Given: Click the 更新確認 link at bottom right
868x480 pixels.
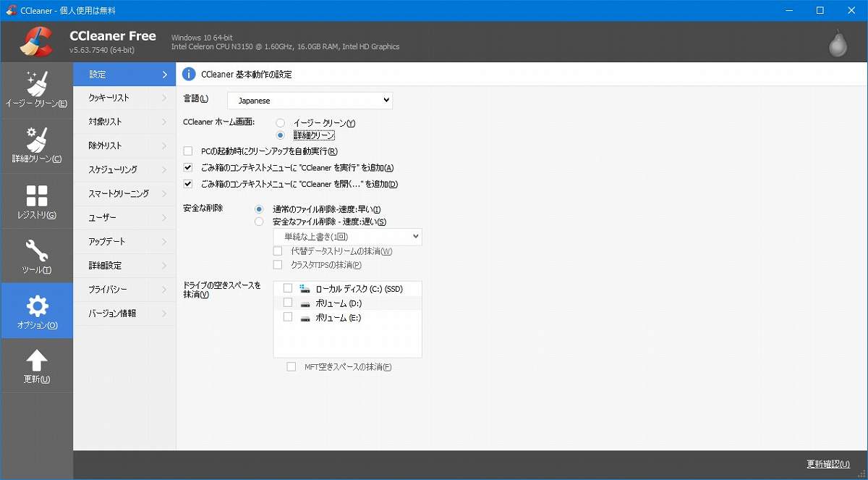Looking at the screenshot, I should [x=828, y=464].
